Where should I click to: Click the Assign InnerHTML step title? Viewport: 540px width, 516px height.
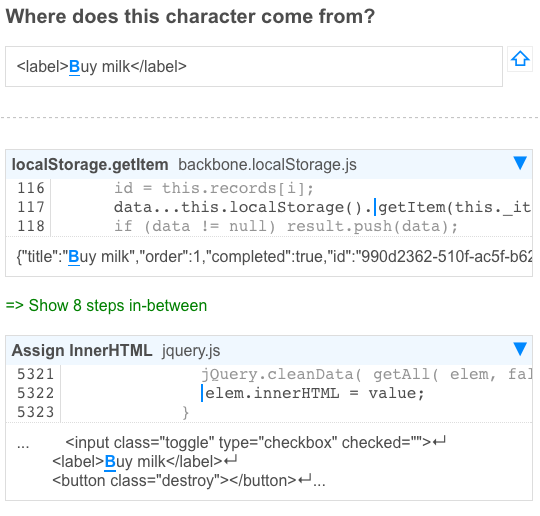(x=82, y=350)
